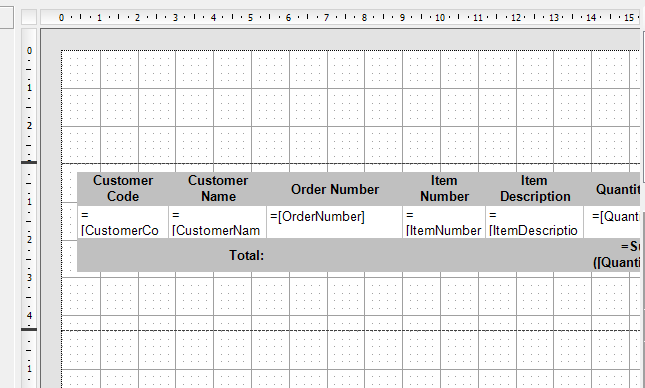645x388 pixels.
Task: Click the horizontal ruler at mark 5
Action: point(250,17)
